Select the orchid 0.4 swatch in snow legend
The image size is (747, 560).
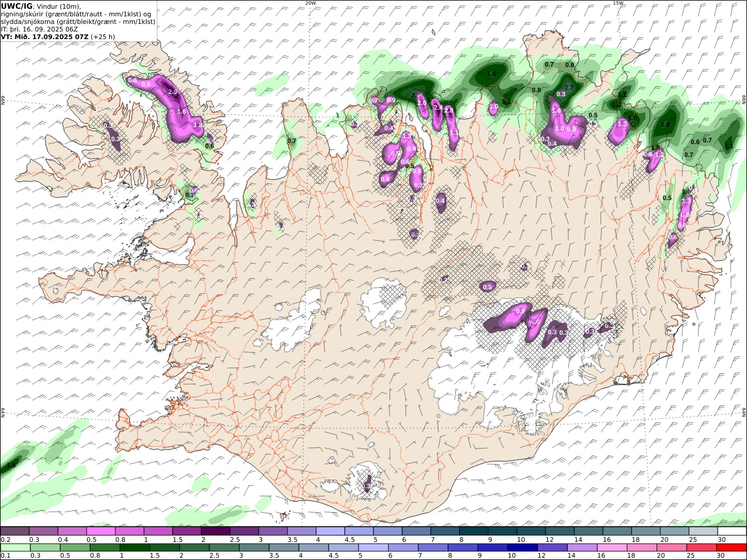pos(72,531)
